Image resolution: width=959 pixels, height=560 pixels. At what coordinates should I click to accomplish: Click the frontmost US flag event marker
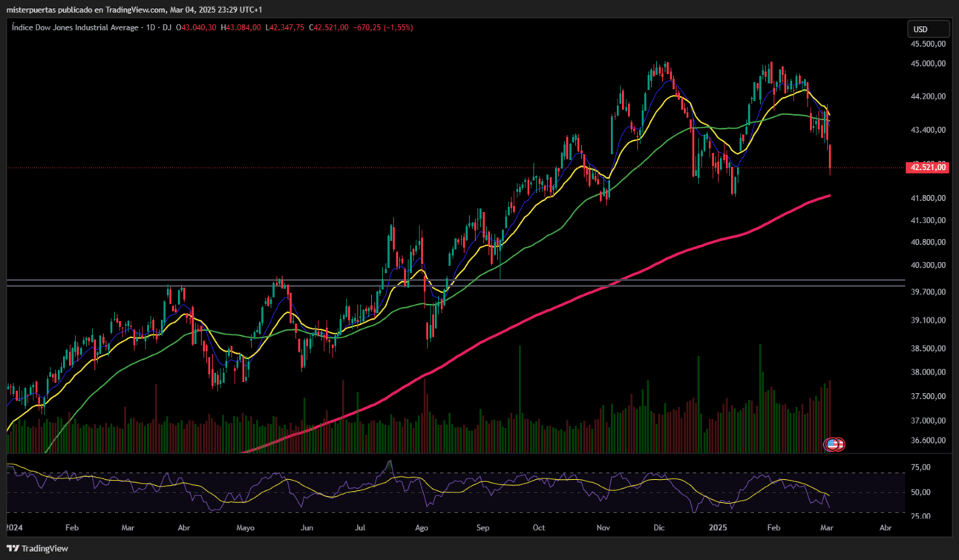(x=833, y=444)
